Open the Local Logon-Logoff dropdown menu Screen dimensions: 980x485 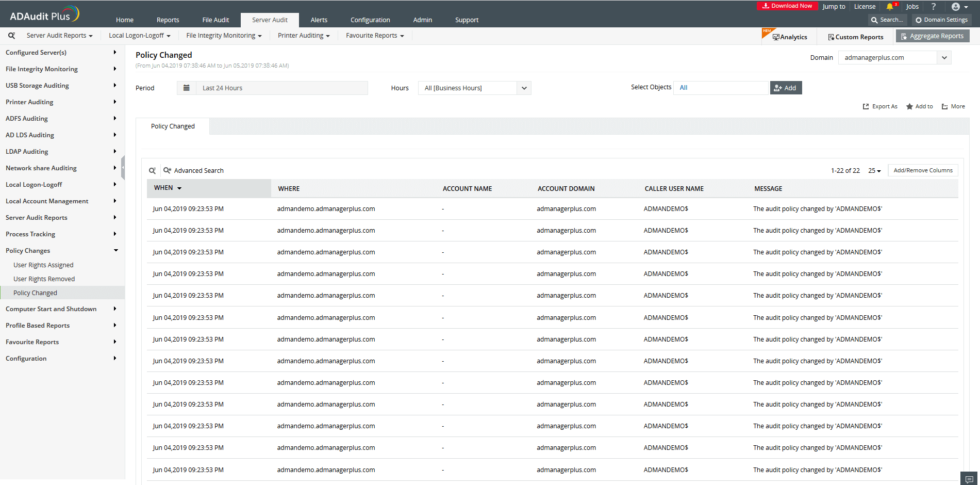click(x=139, y=36)
